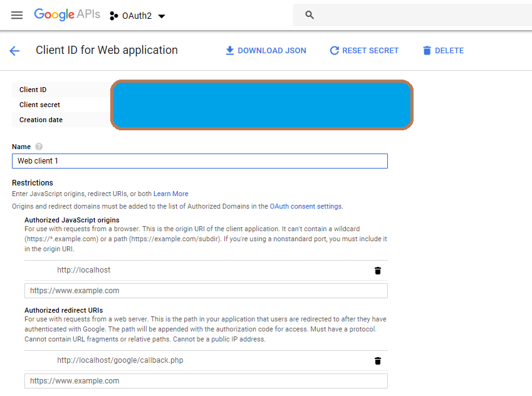The width and height of the screenshot is (532, 396).
Task: Click the Client ID for Web application title
Action: pos(107,50)
